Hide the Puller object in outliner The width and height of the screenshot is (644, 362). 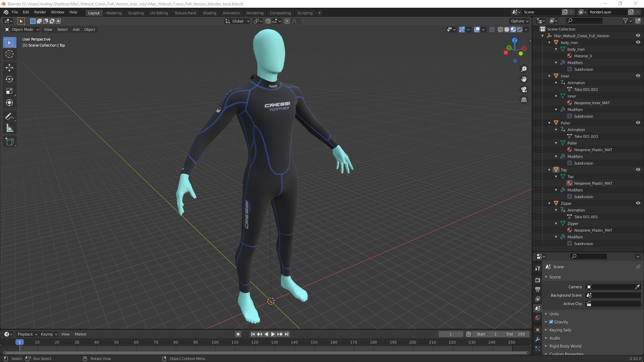click(x=638, y=123)
